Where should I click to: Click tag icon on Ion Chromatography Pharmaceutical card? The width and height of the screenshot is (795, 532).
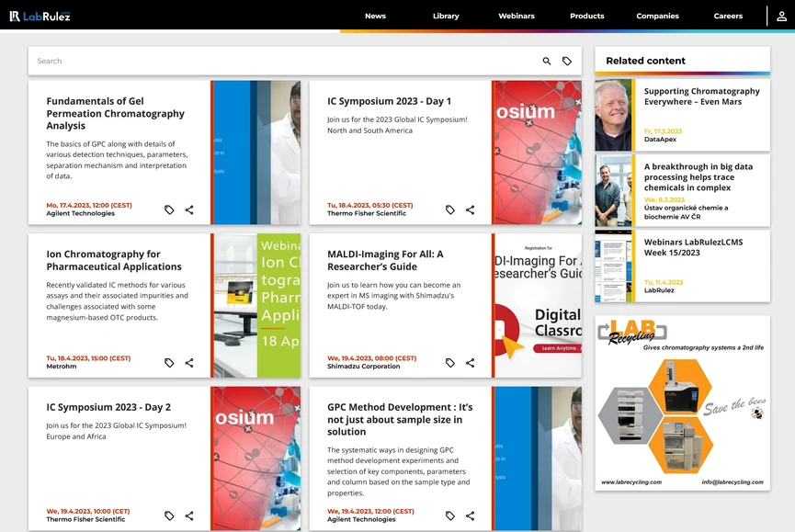169,363
